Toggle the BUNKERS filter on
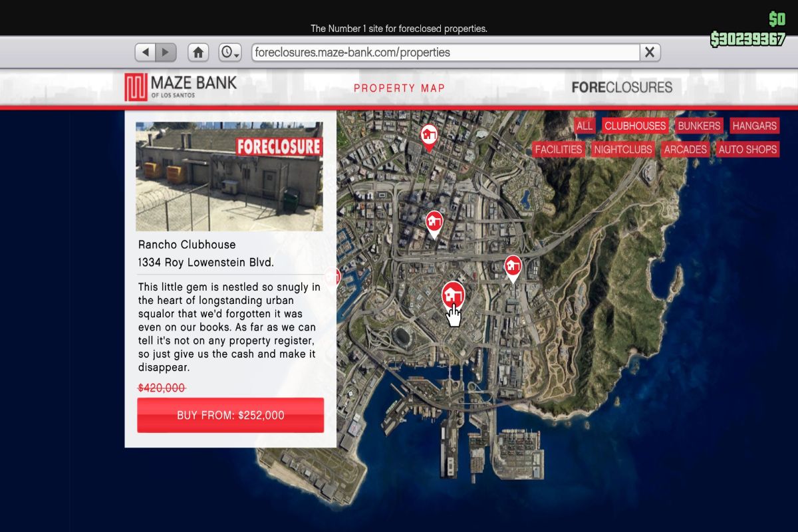This screenshot has height=532, width=798. tap(699, 125)
